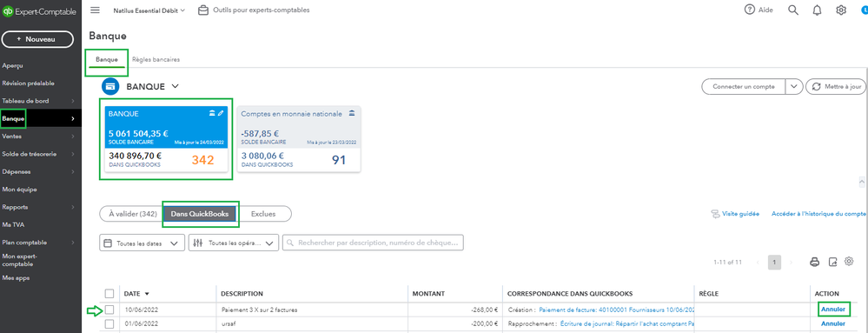The image size is (868, 333).
Task: Open the Aide help icon
Action: pos(750,10)
